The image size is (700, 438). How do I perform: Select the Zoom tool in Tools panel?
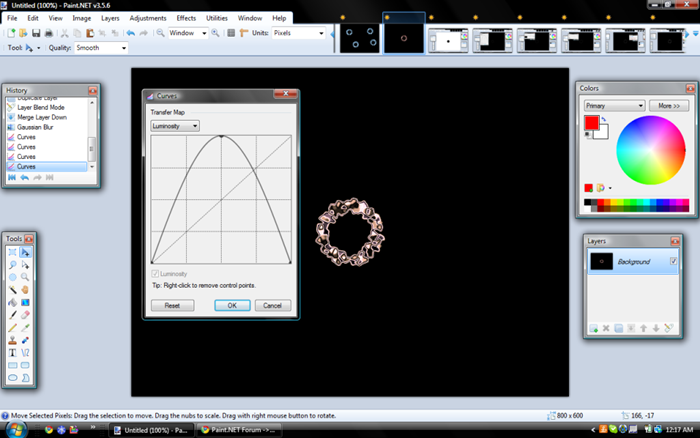tap(25, 277)
